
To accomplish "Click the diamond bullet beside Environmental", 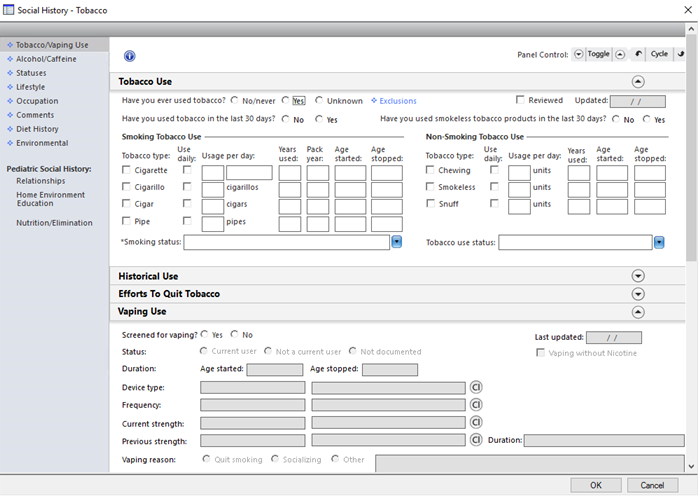I will point(10,143).
